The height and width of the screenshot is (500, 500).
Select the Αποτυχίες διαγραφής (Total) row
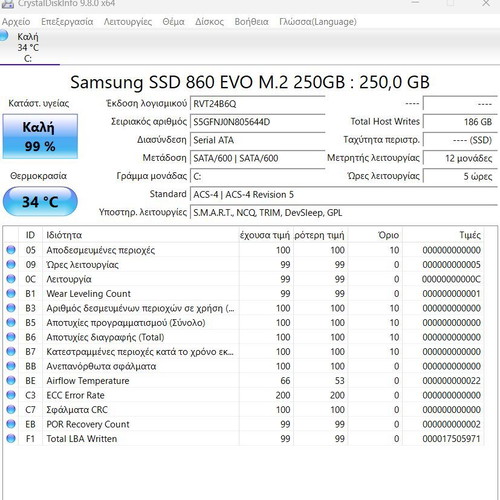click(244, 337)
